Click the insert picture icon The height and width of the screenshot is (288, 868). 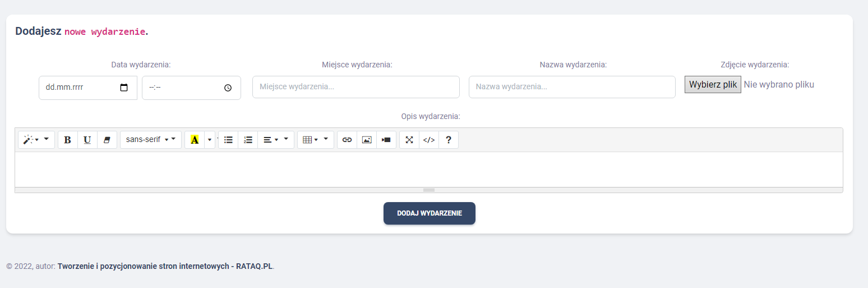pos(367,140)
